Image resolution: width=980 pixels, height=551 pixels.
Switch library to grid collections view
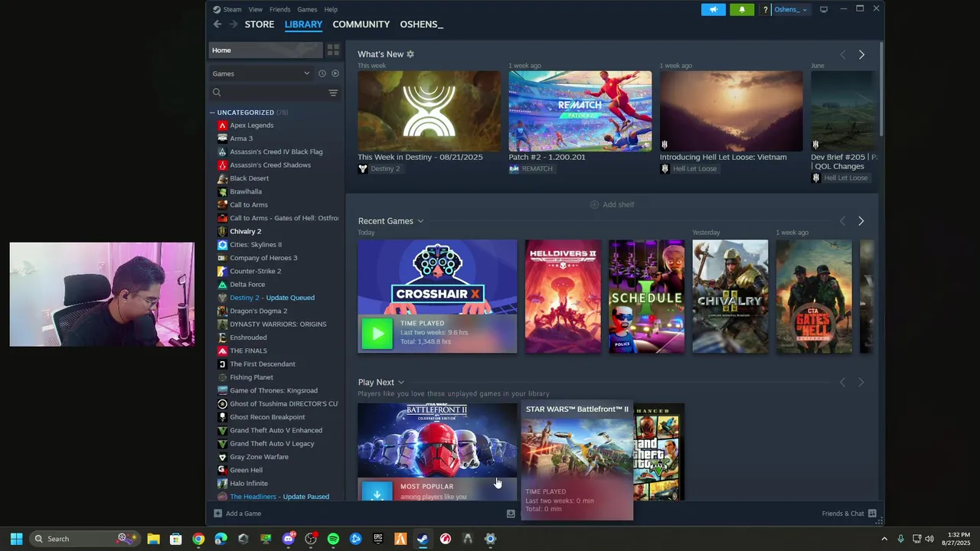333,50
